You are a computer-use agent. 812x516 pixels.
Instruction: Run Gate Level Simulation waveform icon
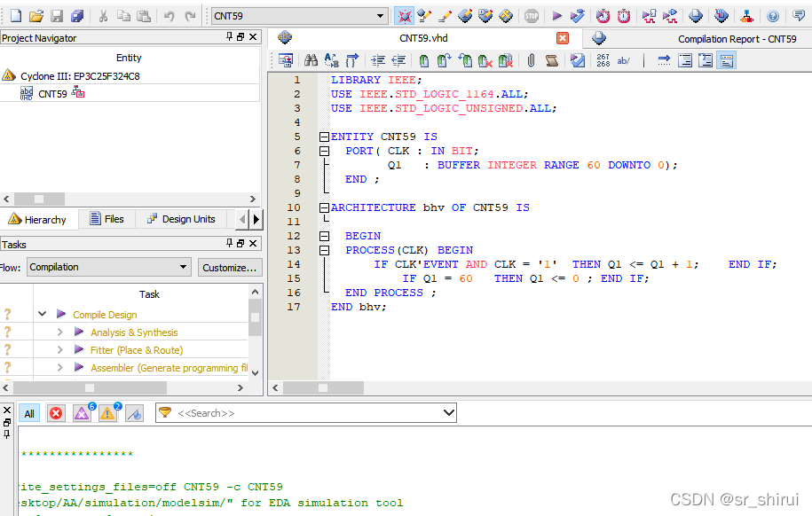click(x=670, y=16)
